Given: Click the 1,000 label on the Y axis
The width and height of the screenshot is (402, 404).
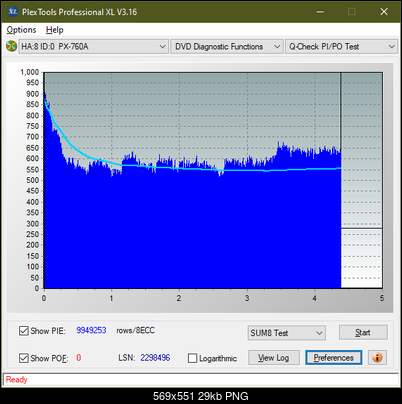Looking at the screenshot, I should pyautogui.click(x=29, y=72).
